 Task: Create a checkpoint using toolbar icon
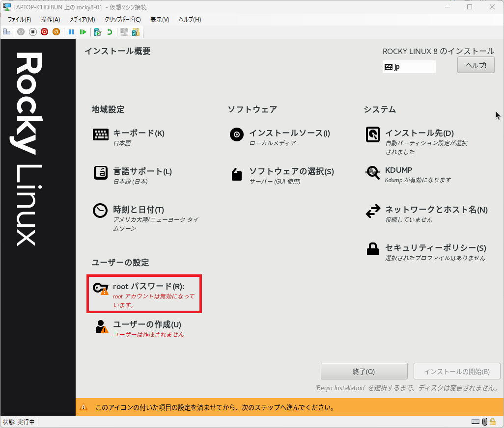[97, 31]
